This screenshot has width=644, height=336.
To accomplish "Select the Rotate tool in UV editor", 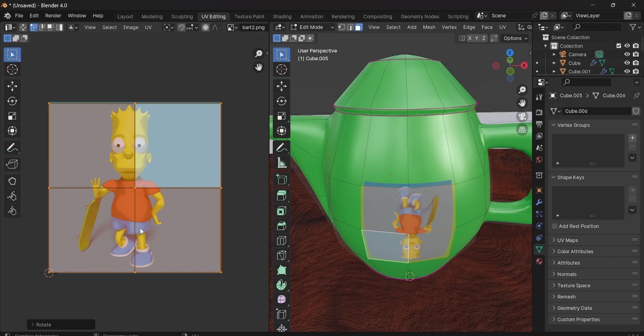I will coord(12,101).
